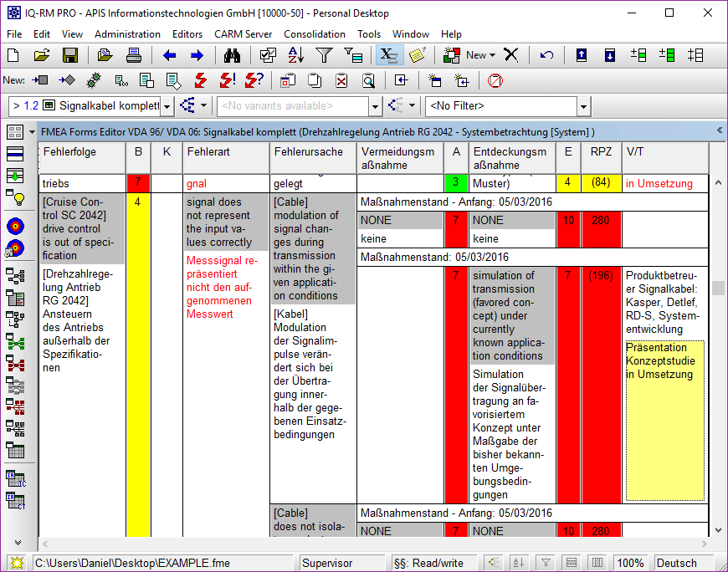728x572 pixels.
Task: Click the 100% zoom status field
Action: 631,563
